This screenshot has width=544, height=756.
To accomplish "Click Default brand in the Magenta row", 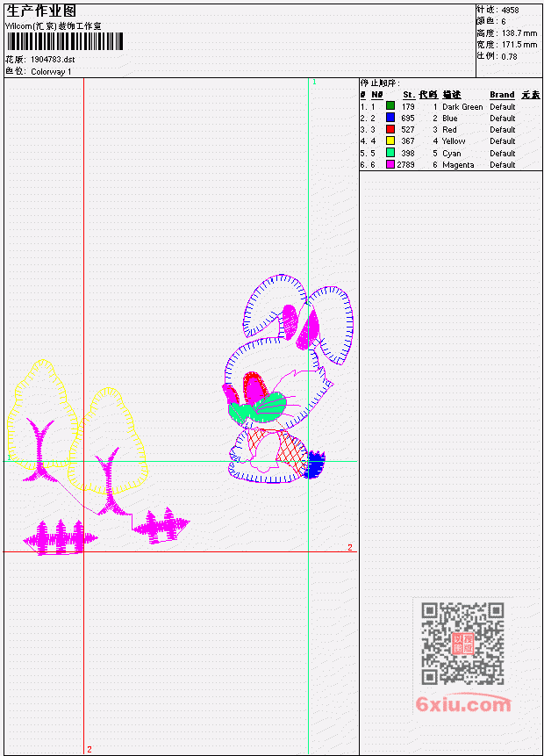I will (503, 165).
